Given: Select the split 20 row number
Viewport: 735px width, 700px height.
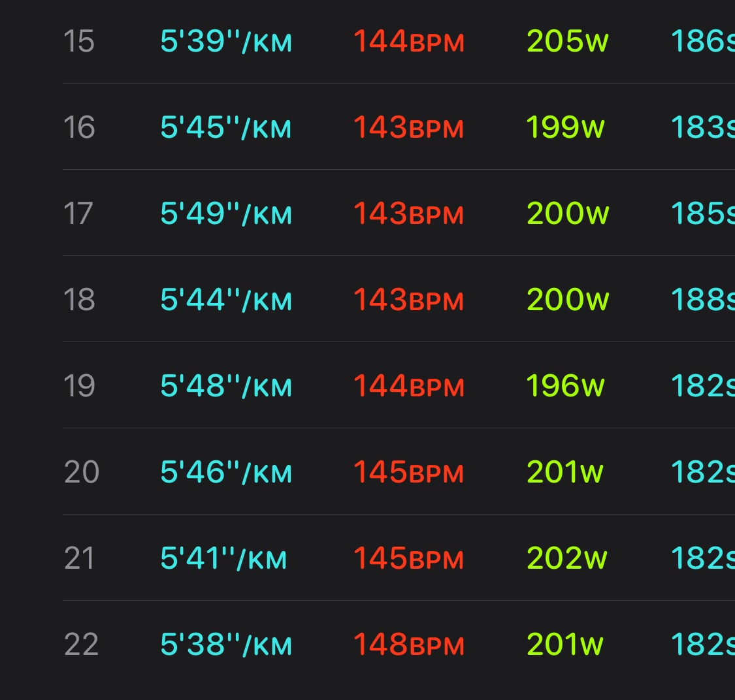Looking at the screenshot, I should click(x=81, y=472).
